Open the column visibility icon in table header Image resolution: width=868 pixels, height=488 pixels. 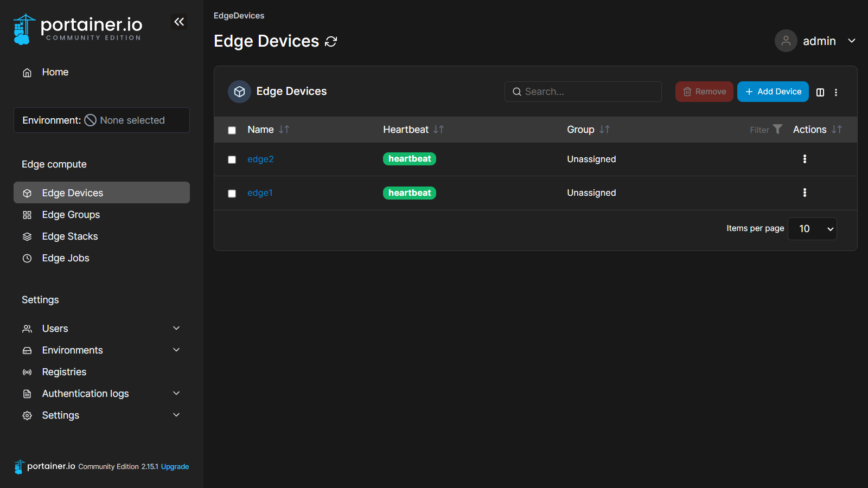click(x=820, y=92)
